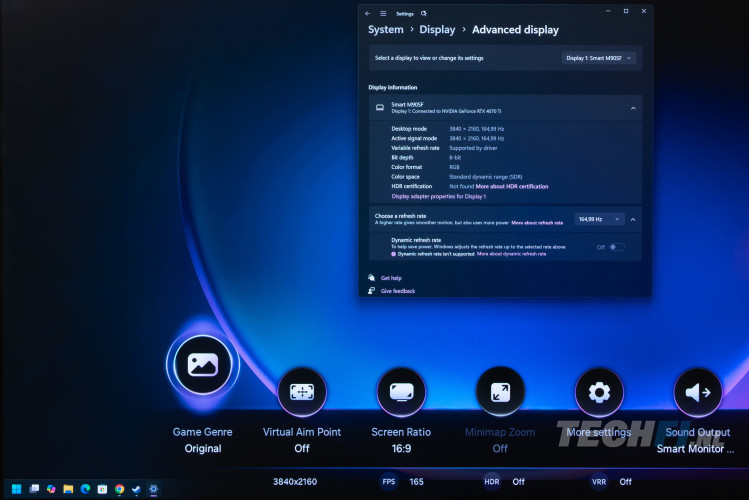The height and width of the screenshot is (500, 749).
Task: Collapse the Choose a refresh rate section
Action: pyautogui.click(x=633, y=220)
